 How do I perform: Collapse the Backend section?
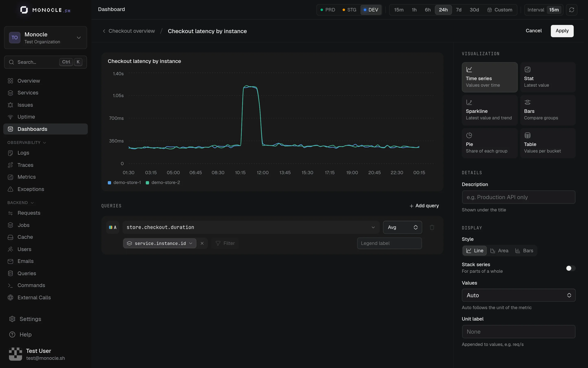click(21, 203)
